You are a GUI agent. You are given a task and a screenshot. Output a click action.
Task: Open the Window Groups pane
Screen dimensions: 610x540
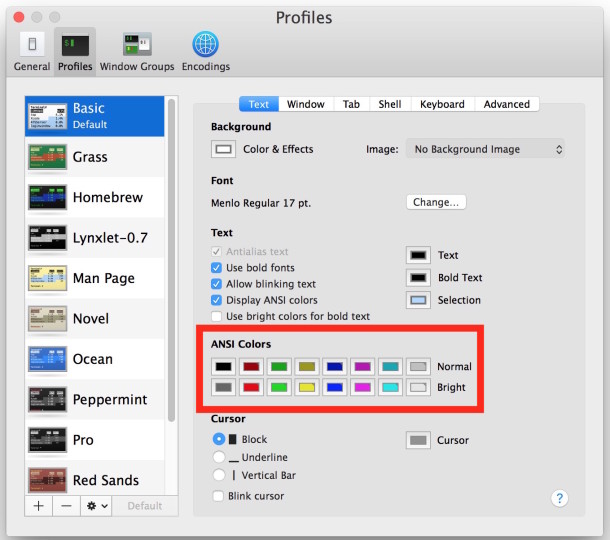coord(137,51)
